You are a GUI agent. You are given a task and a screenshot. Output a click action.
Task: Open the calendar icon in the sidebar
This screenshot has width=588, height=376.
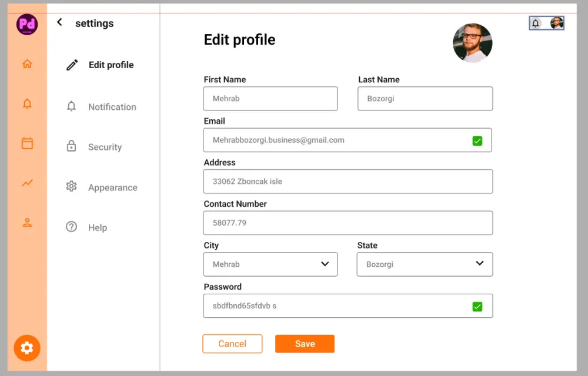click(x=27, y=143)
